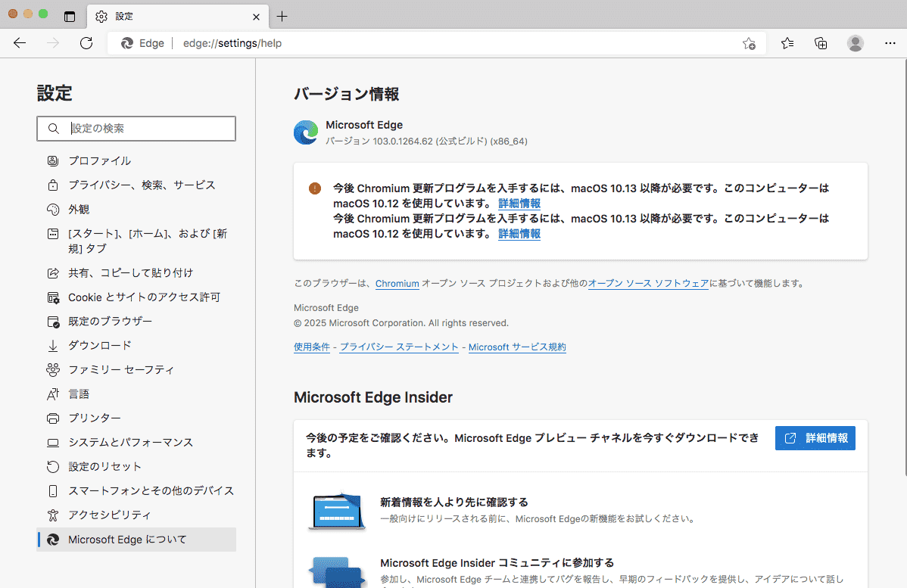This screenshot has width=907, height=588.
Task: Click the profile icon next to プロファイル
Action: point(53,160)
